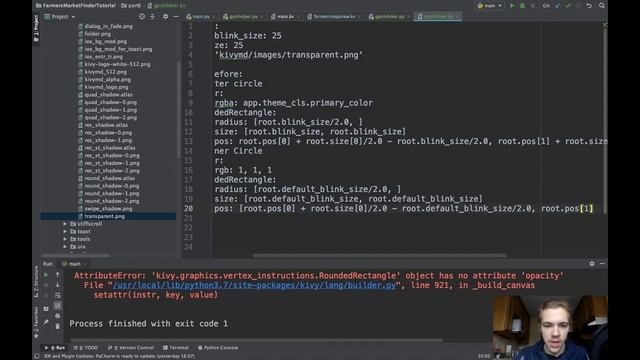
Task: Run main with the green play button
Action: click(x=512, y=6)
